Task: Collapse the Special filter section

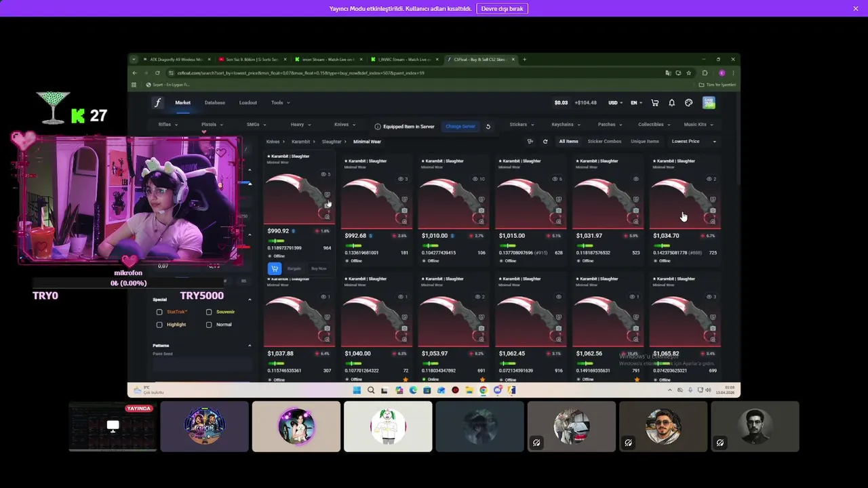Action: click(250, 300)
